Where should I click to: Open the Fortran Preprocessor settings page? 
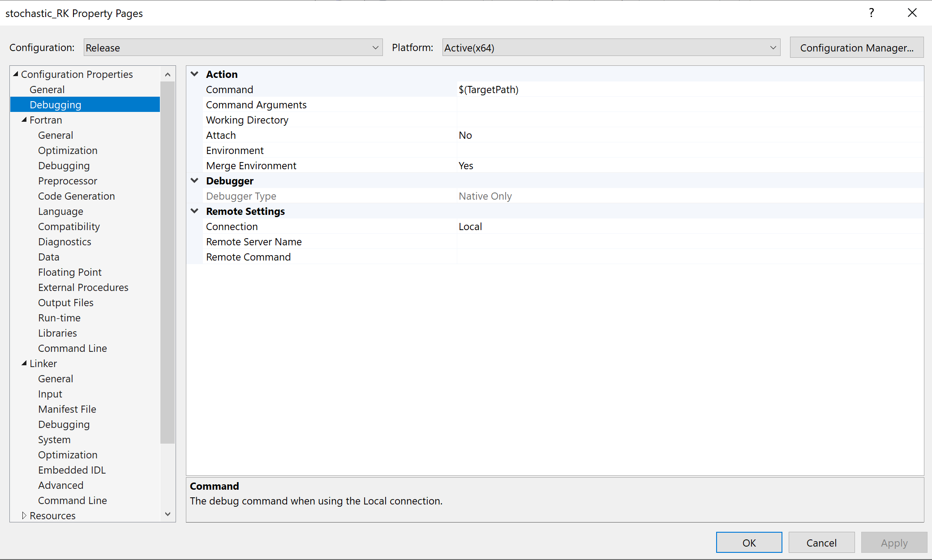67,180
